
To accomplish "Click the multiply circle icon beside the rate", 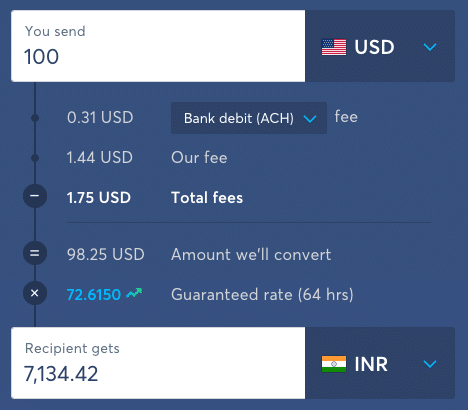I will 35,293.
